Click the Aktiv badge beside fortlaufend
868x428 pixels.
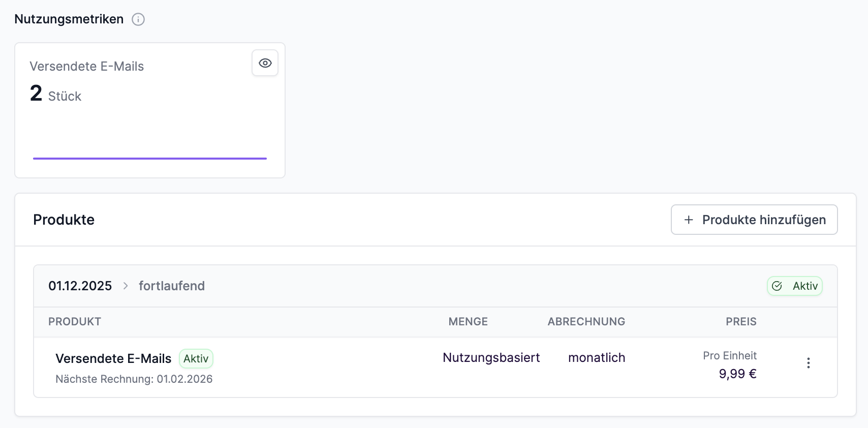[x=795, y=286]
